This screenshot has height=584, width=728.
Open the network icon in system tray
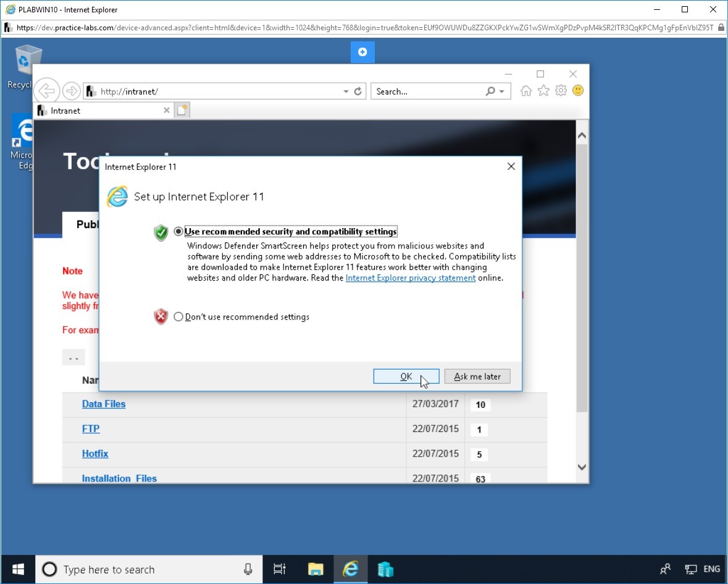pyautogui.click(x=691, y=569)
